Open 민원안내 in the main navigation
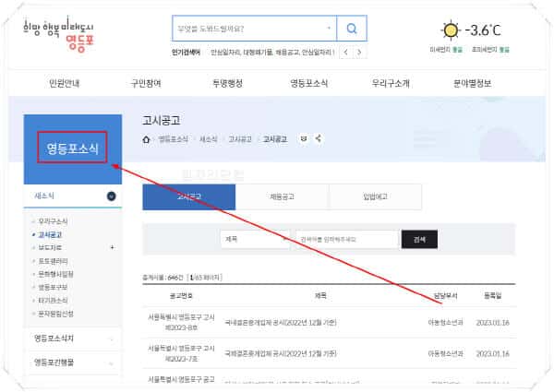Image resolution: width=554 pixels, height=392 pixels. [65, 83]
